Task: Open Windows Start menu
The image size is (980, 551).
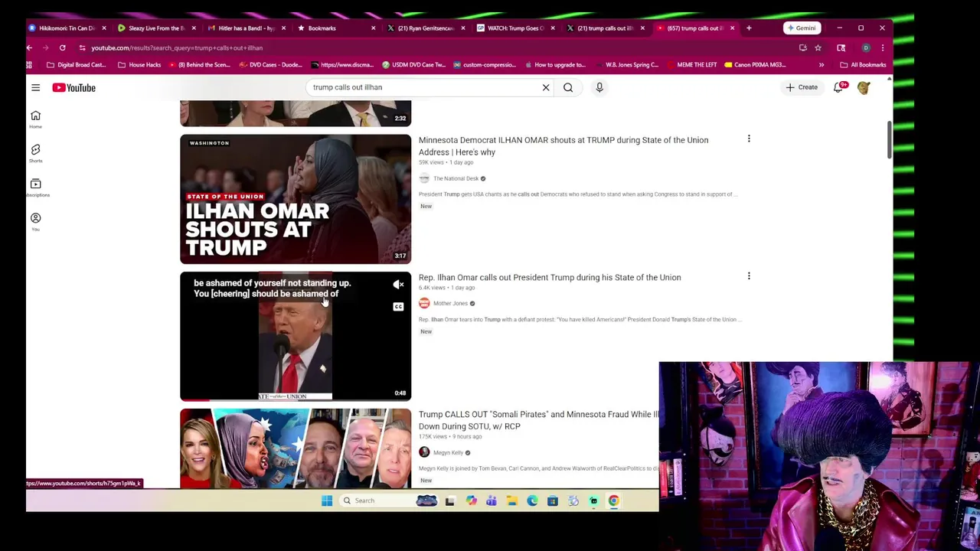Action: click(327, 500)
